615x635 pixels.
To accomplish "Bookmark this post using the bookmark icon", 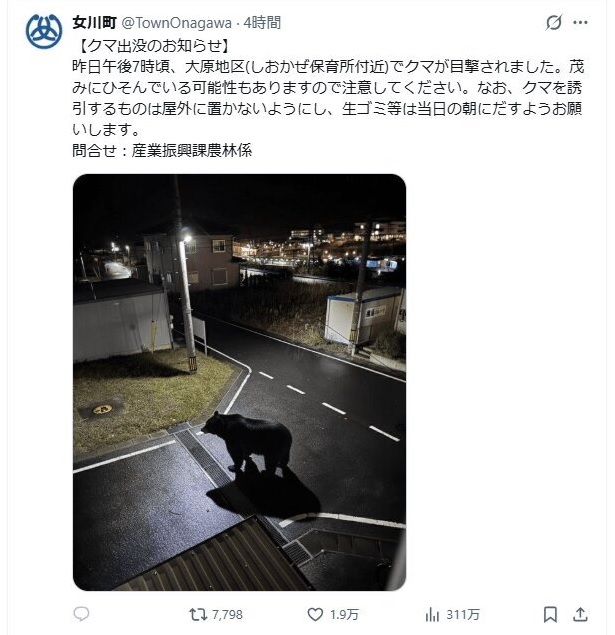I will (550, 614).
